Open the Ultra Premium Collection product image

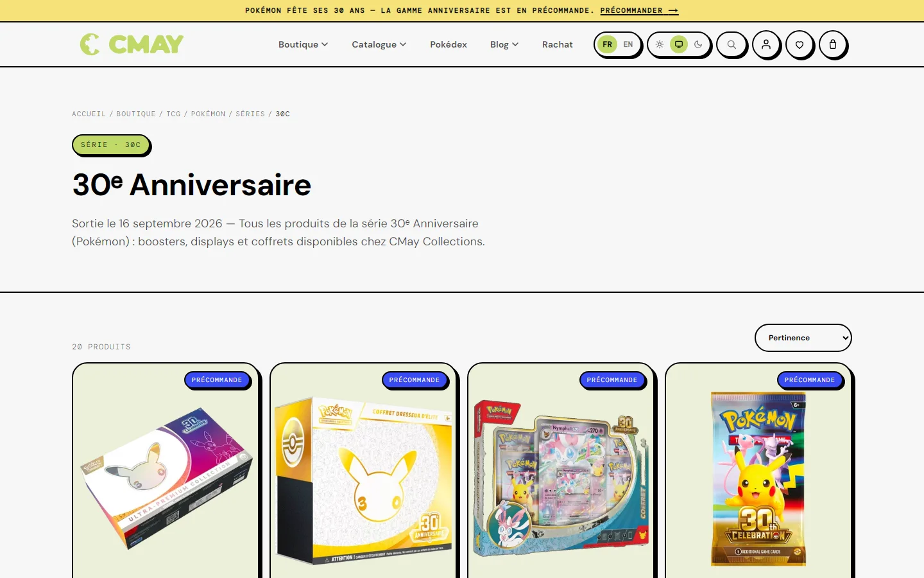coord(167,478)
